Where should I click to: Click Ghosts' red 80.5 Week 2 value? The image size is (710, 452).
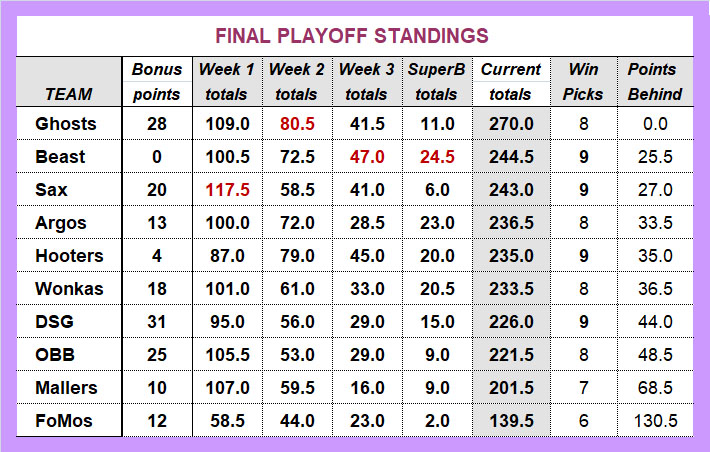(297, 124)
